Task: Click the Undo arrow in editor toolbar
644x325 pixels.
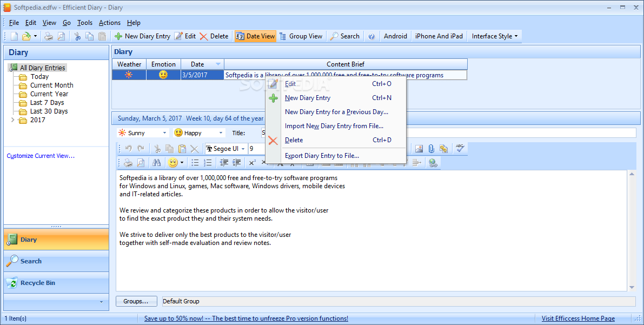Action: click(129, 149)
